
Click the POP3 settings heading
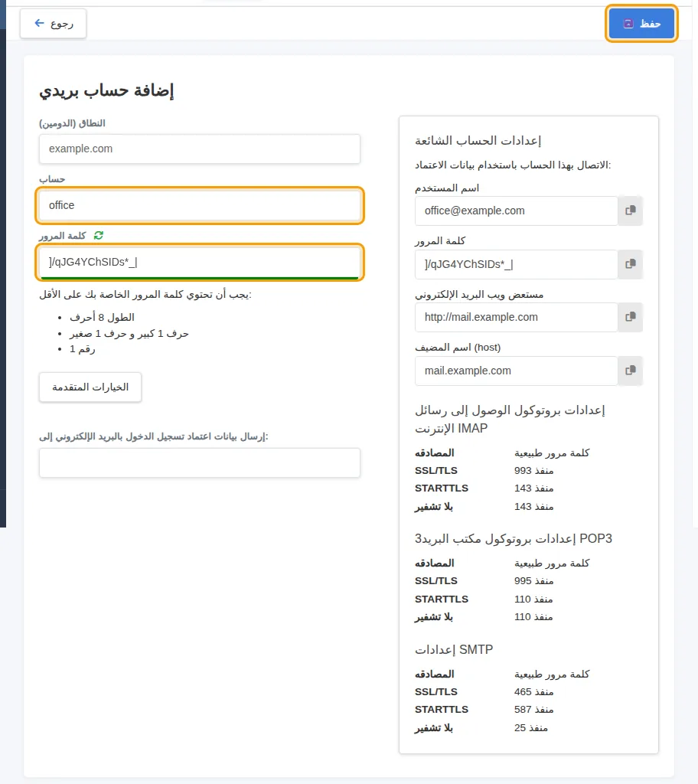tap(514, 538)
